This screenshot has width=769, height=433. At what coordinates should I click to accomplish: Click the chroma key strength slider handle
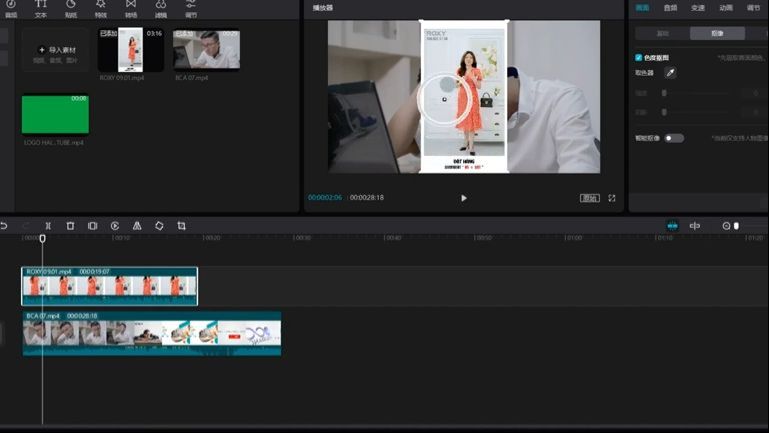click(664, 93)
